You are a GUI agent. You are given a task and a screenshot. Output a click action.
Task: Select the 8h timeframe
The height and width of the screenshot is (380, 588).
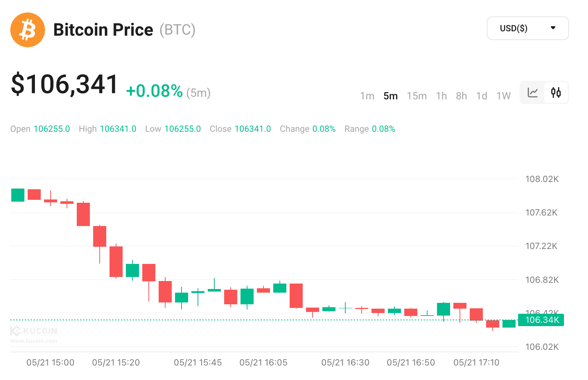pos(461,96)
